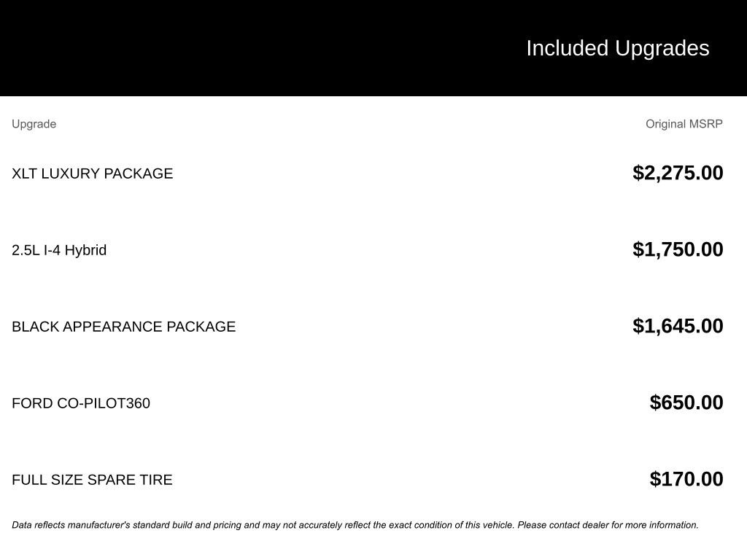The height and width of the screenshot is (560, 747).
Task: Select the $1,750.00 price
Action: click(678, 249)
